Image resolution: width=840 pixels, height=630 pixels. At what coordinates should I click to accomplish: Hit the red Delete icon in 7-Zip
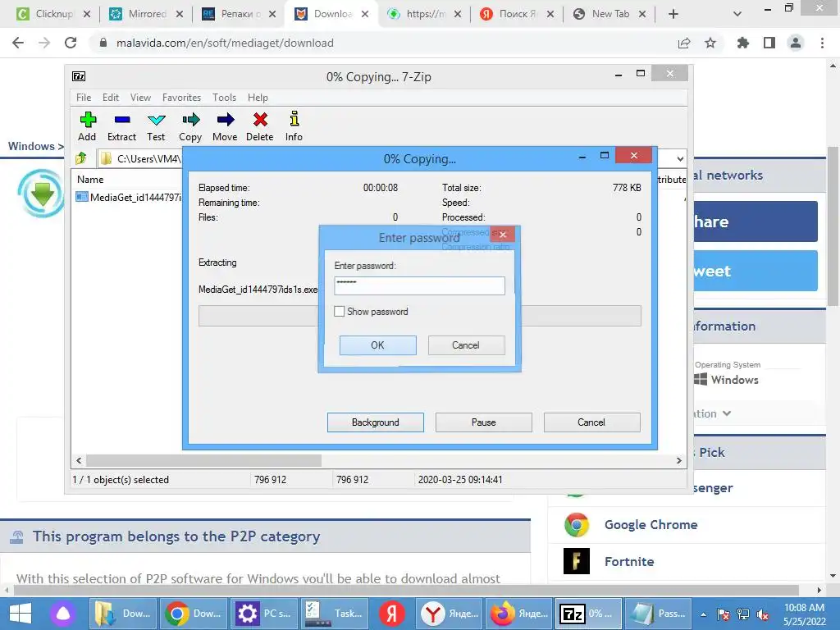[x=260, y=126]
